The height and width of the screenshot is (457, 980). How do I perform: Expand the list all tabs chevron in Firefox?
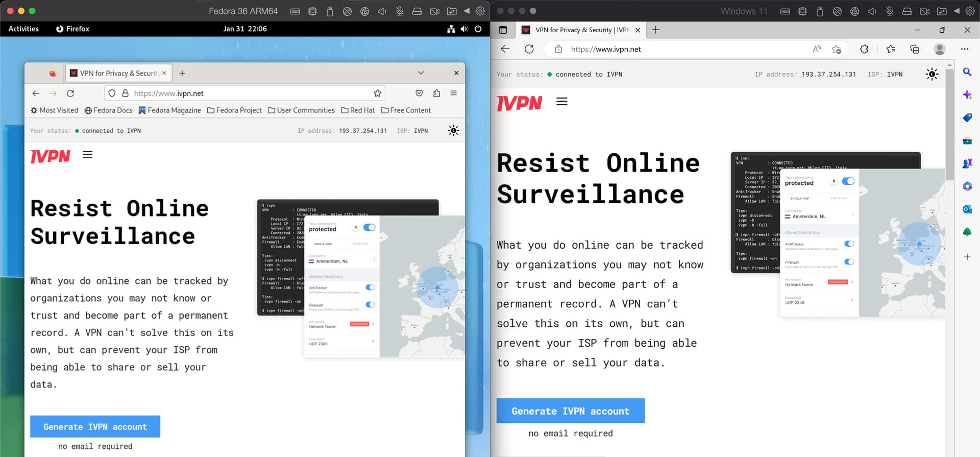point(421,73)
